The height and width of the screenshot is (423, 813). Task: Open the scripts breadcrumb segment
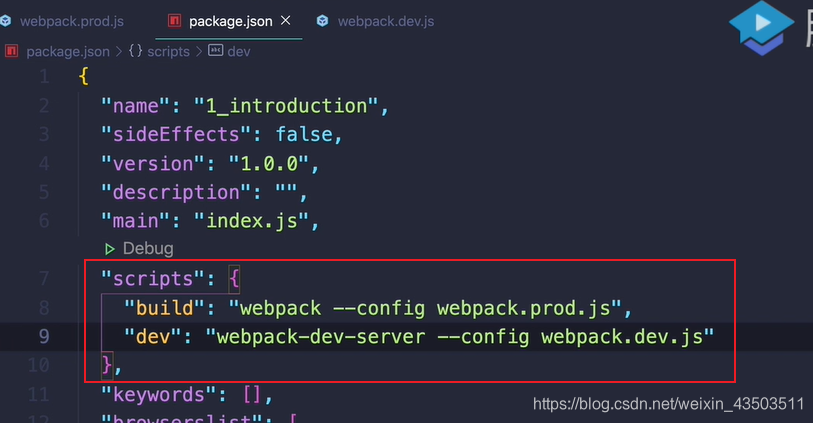tap(169, 51)
